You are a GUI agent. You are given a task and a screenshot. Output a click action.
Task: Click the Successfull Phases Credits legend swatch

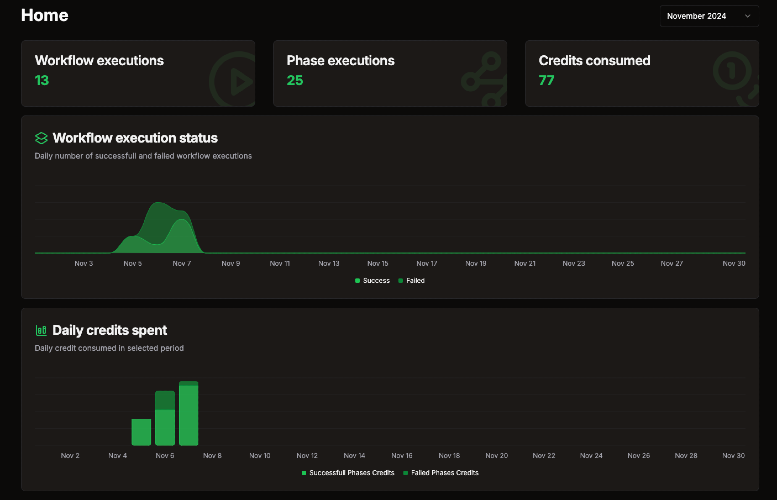coord(304,473)
